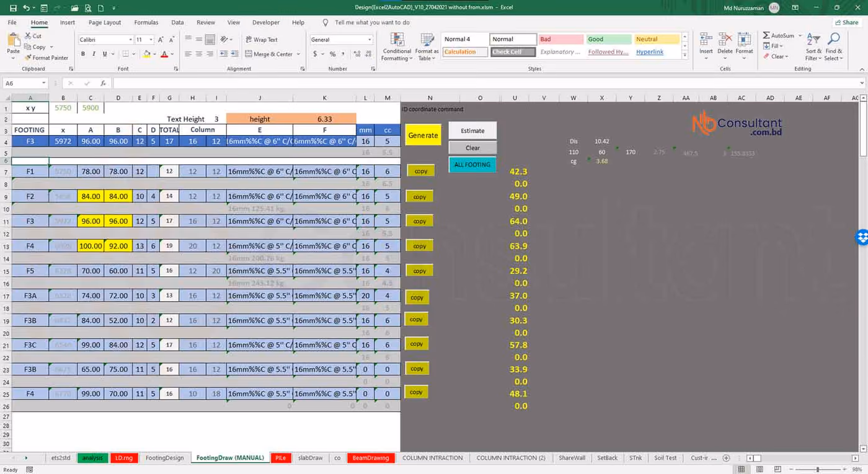Click the zoom slider in the status bar
The width and height of the screenshot is (868, 474).
tap(818, 470)
